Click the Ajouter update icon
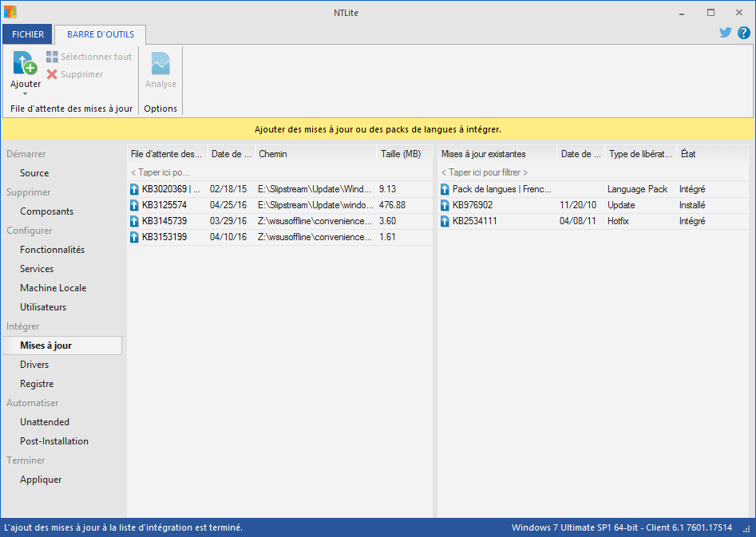756x537 pixels. coord(25,63)
